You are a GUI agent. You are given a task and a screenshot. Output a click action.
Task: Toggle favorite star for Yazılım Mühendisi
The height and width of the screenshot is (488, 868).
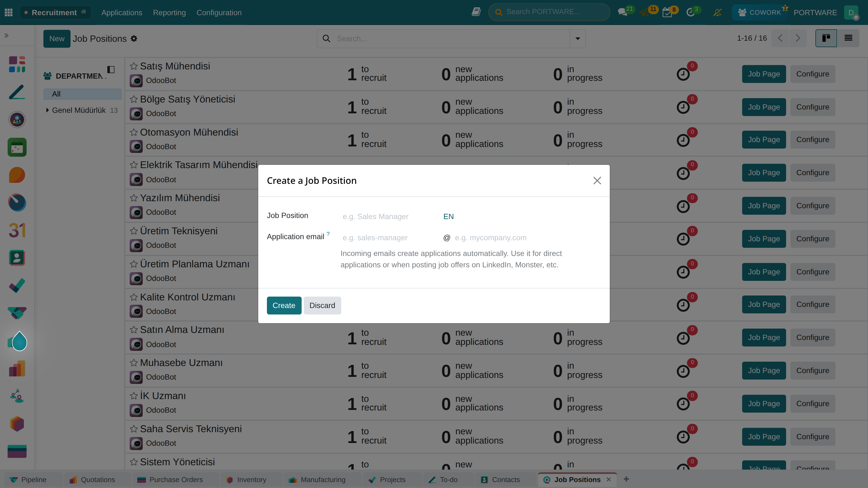(x=134, y=198)
